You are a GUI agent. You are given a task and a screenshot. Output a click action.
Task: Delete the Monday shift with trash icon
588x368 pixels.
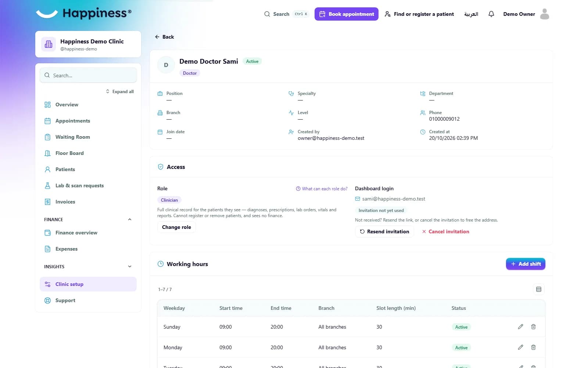pyautogui.click(x=533, y=347)
